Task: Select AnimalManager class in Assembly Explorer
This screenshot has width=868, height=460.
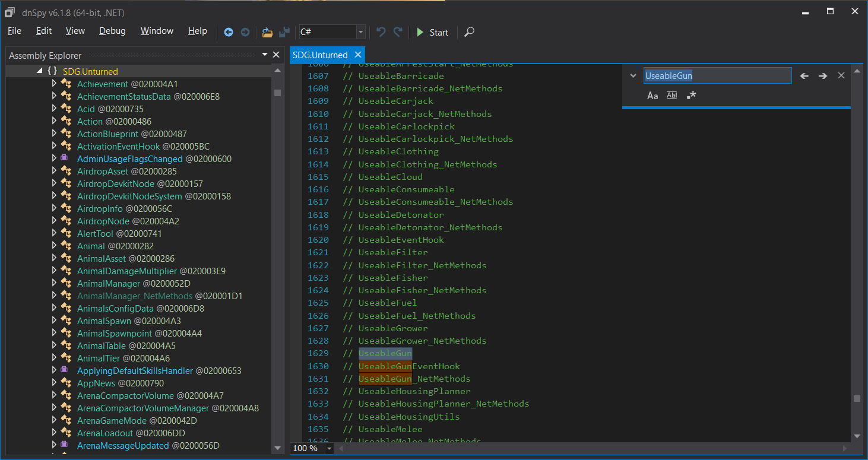Action: [109, 284]
